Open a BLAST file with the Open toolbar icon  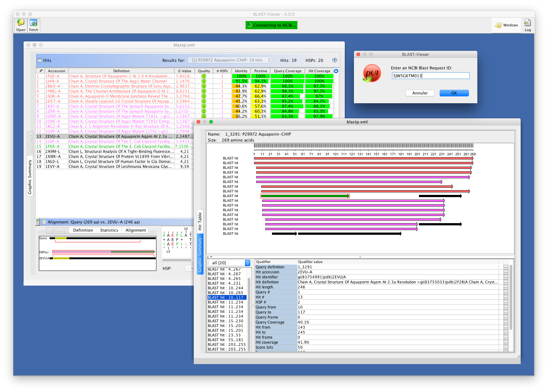click(x=21, y=25)
